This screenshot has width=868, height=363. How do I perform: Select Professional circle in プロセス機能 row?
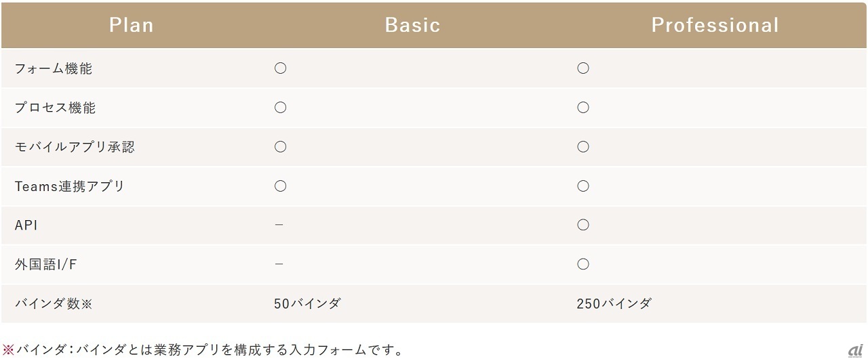pyautogui.click(x=583, y=108)
